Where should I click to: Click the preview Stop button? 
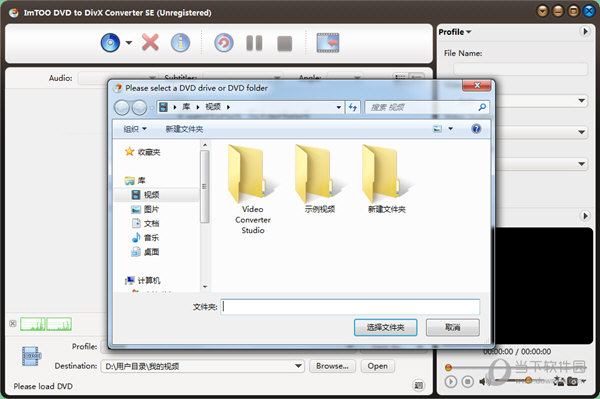coord(467,381)
